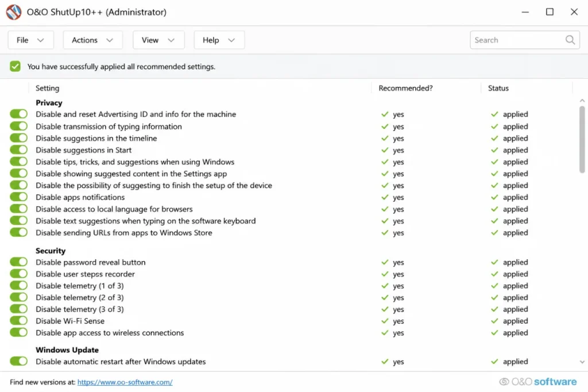Click the green success checkmark icon in banner
The height and width of the screenshot is (392, 588).
point(16,67)
